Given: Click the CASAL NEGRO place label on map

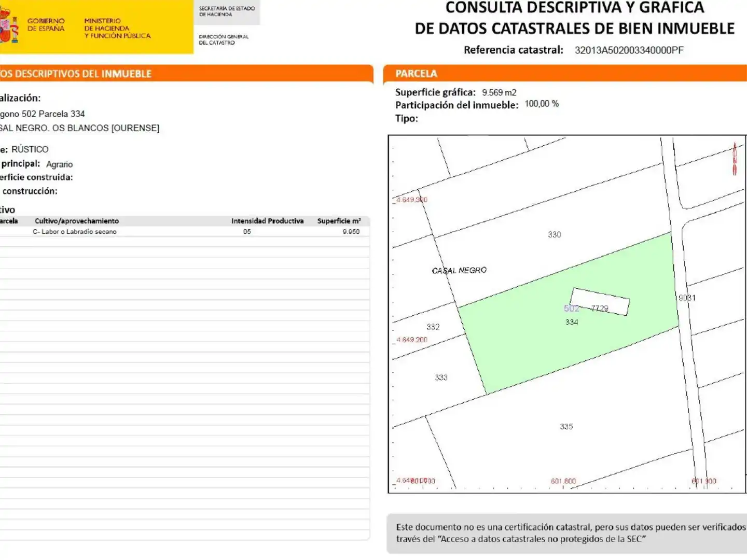Looking at the screenshot, I should point(460,270).
